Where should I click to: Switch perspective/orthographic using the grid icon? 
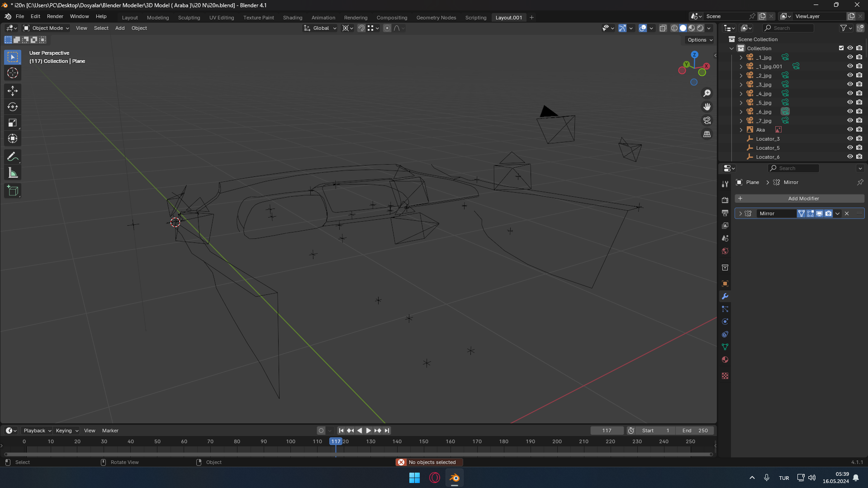pyautogui.click(x=707, y=134)
